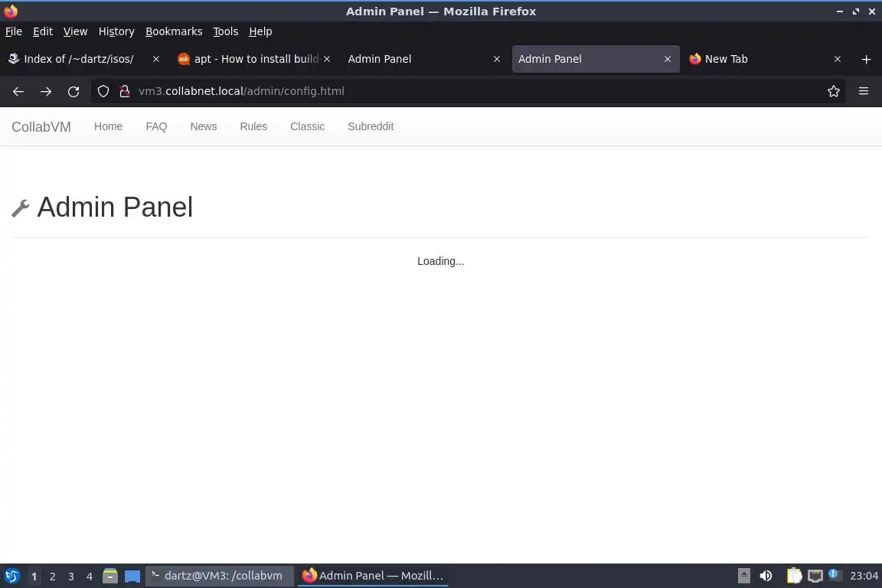
Task: Reload the current page
Action: point(73,91)
